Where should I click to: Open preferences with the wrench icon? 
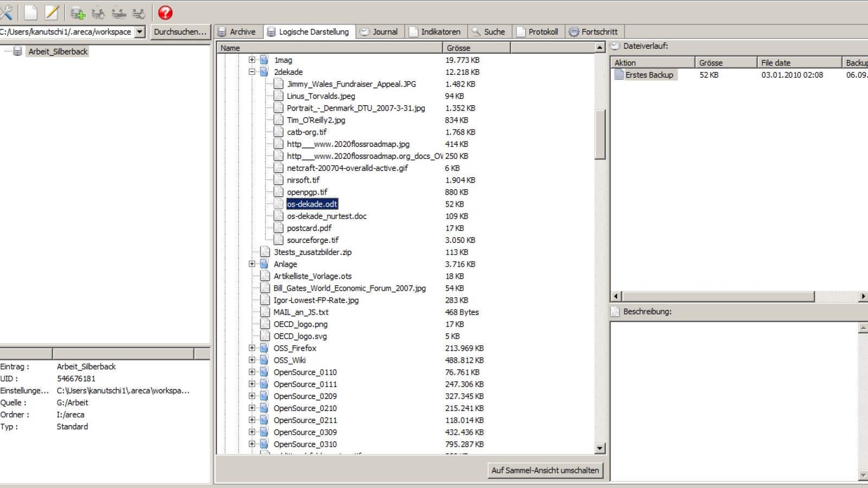pyautogui.click(x=7, y=12)
